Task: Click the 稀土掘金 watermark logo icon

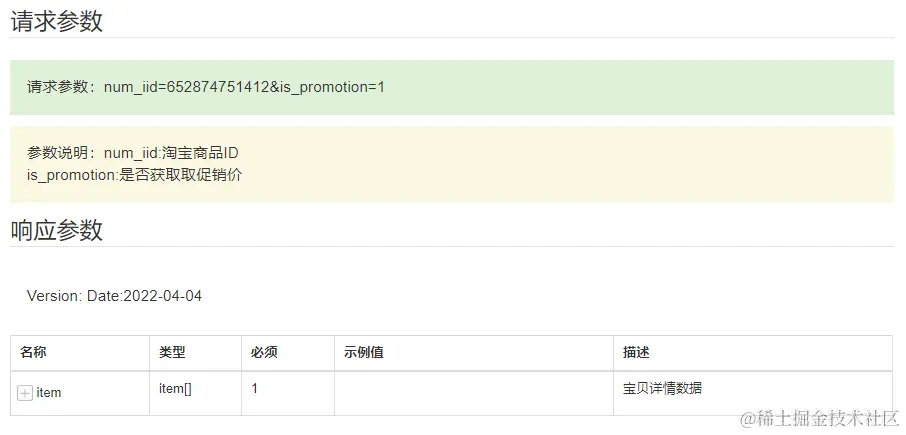Action: click(748, 416)
